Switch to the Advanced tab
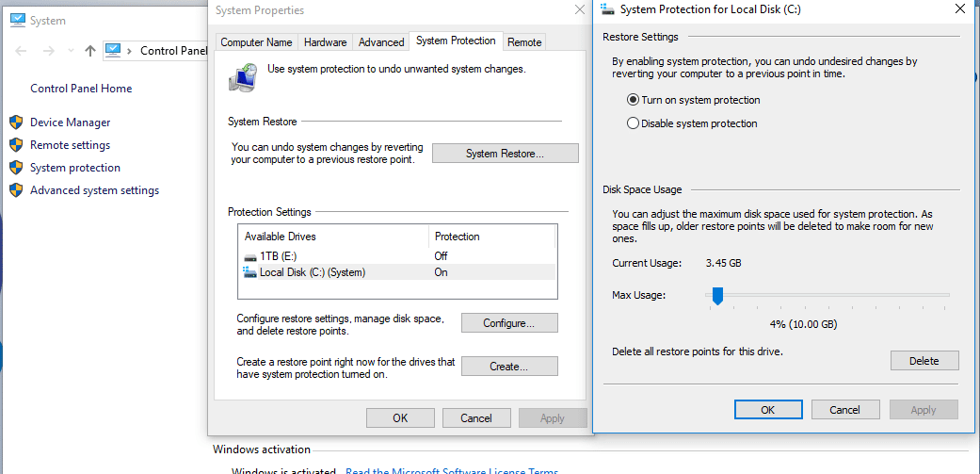 click(381, 42)
